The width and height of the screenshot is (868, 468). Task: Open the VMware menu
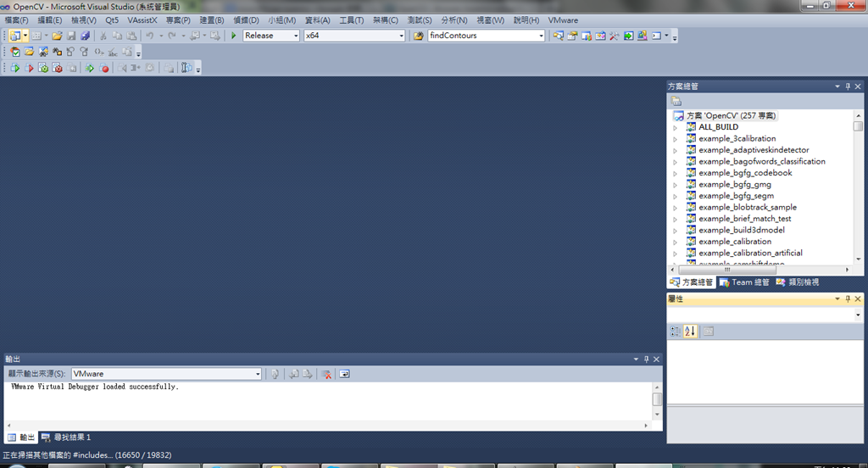(563, 20)
